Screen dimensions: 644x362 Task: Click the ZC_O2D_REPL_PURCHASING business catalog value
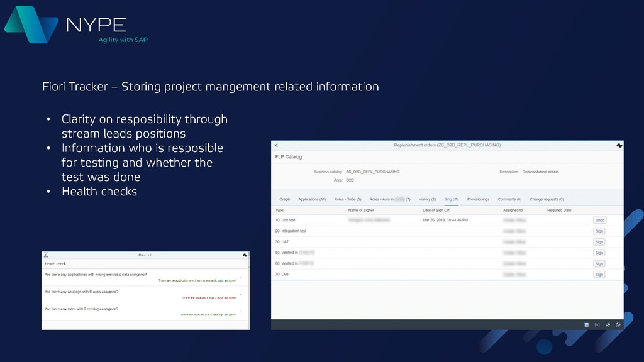pyautogui.click(x=372, y=172)
